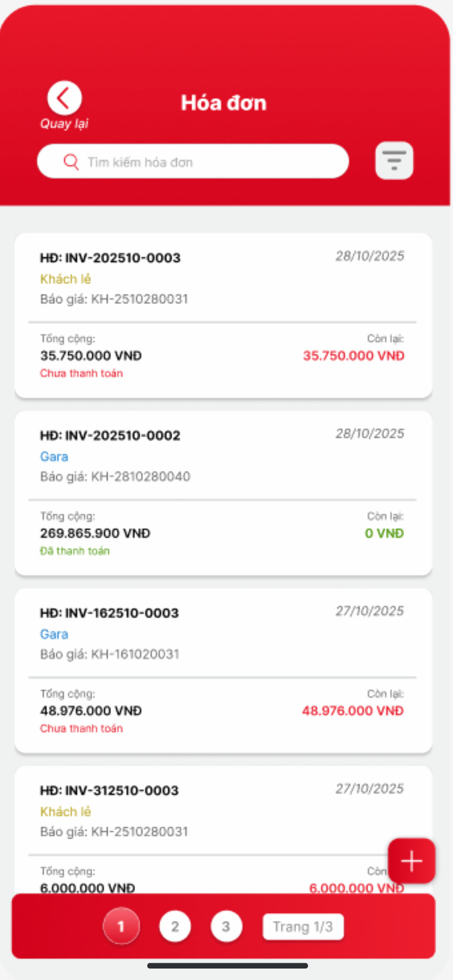The height and width of the screenshot is (980, 453).
Task: Open the invoice filter options
Action: click(394, 161)
